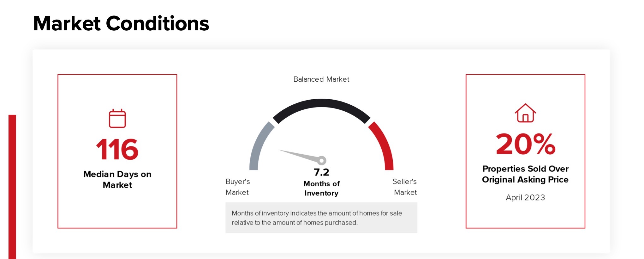The image size is (644, 259).
Task: Click the gauge needle pointer
Action: (x=300, y=155)
